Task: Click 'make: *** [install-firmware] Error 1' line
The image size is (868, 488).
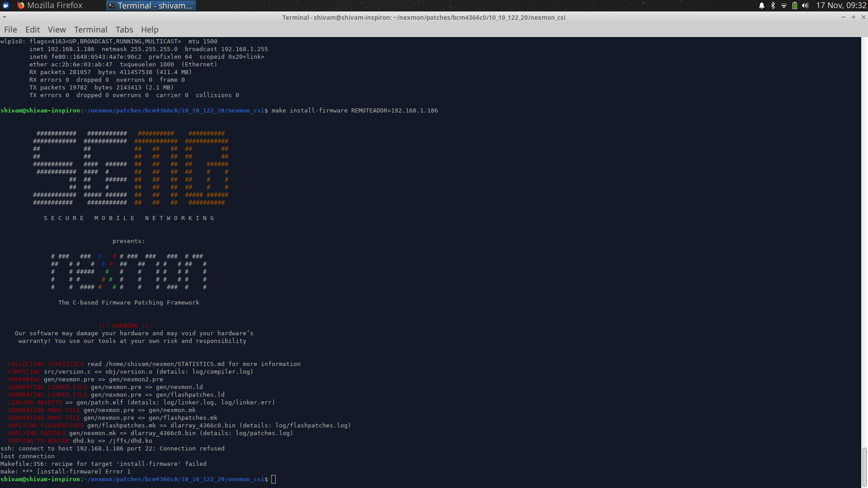Action: click(x=66, y=472)
